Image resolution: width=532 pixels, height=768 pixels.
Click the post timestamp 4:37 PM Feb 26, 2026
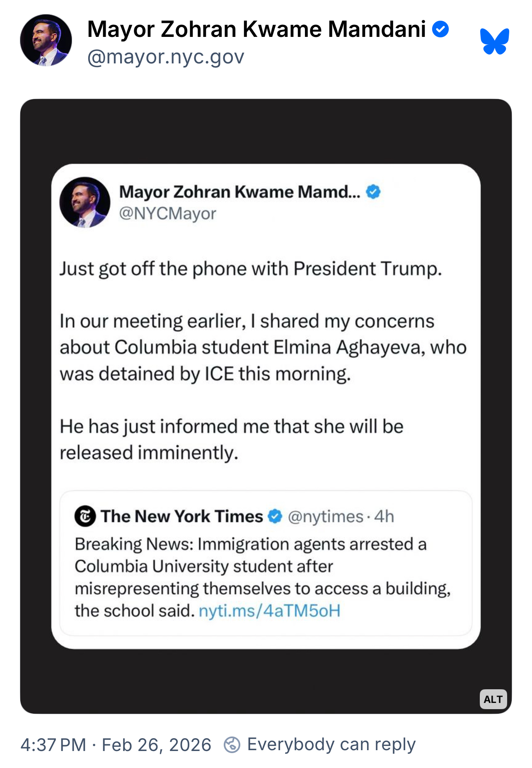pos(116,745)
